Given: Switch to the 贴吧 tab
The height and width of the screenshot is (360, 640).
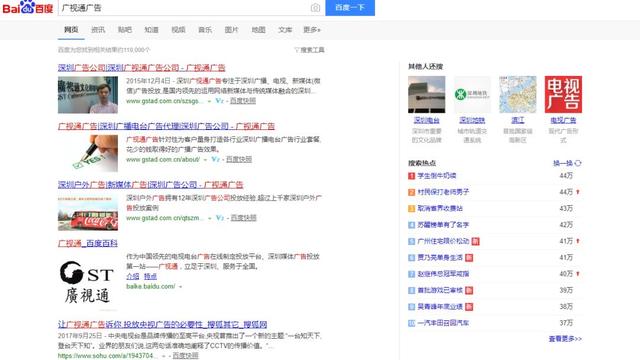Looking at the screenshot, I should tap(124, 30).
